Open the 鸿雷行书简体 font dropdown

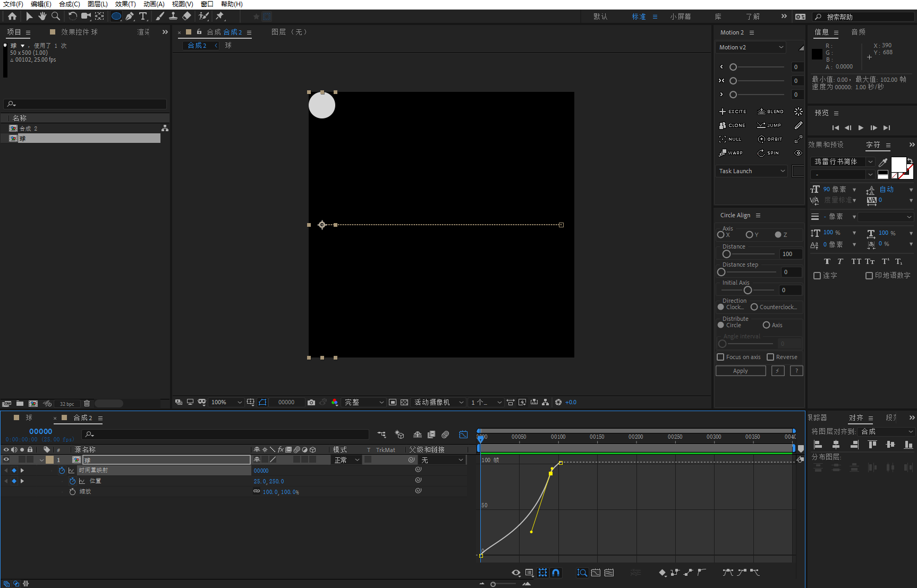tap(843, 161)
